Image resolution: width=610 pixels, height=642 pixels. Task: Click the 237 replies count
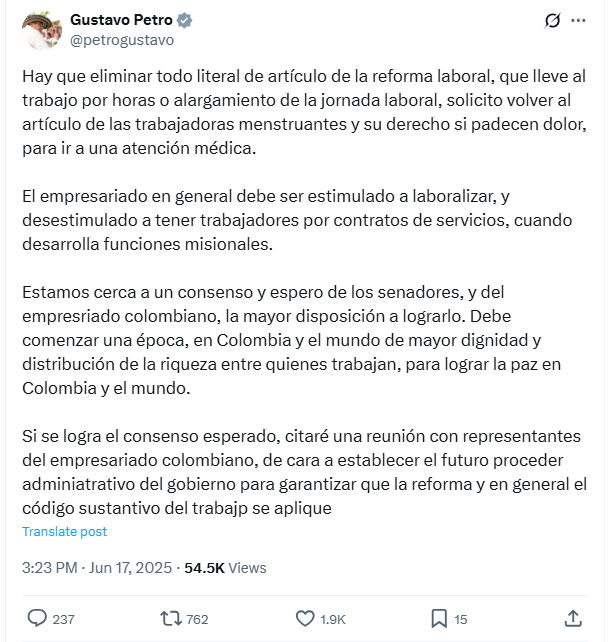pyautogui.click(x=63, y=619)
